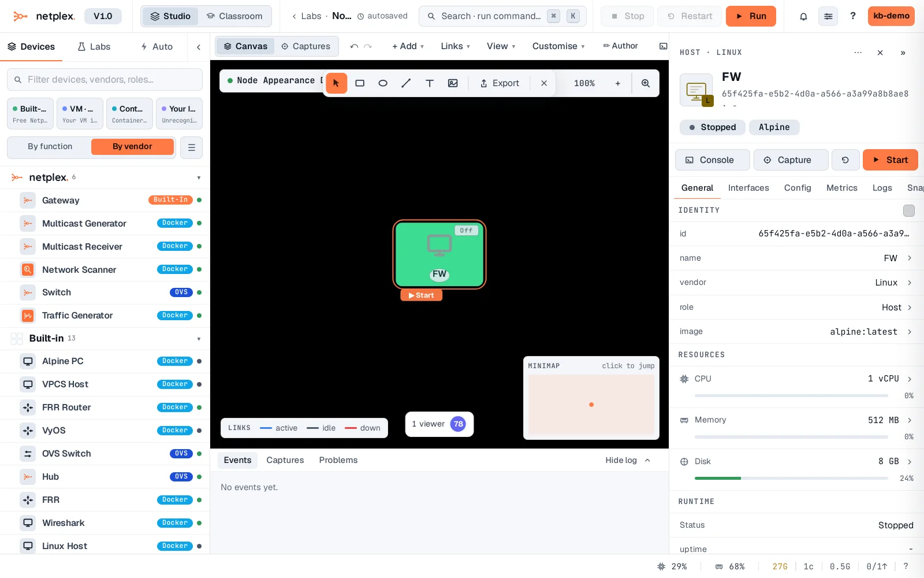Select the text tool
The width and height of the screenshot is (924, 578).
(x=430, y=83)
